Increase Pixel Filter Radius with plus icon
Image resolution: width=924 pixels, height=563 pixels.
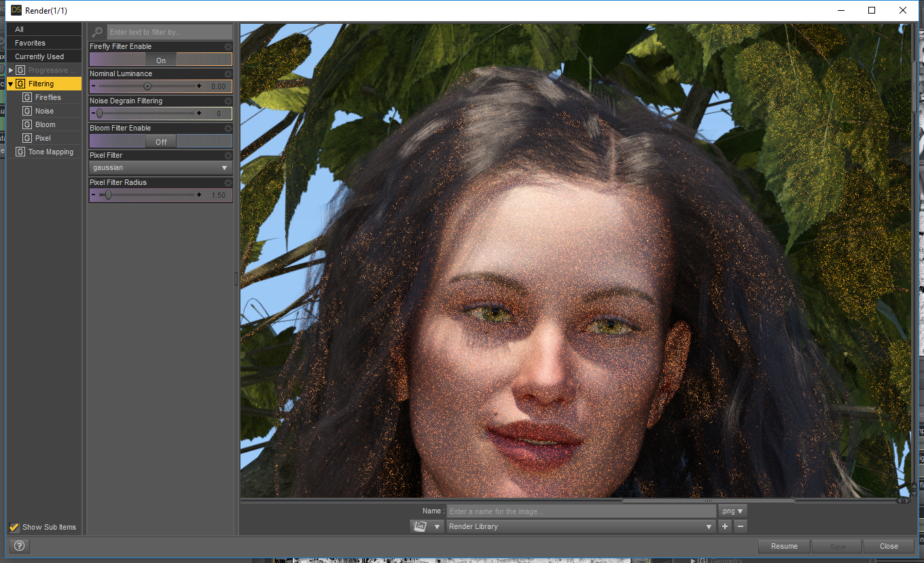[x=199, y=195]
